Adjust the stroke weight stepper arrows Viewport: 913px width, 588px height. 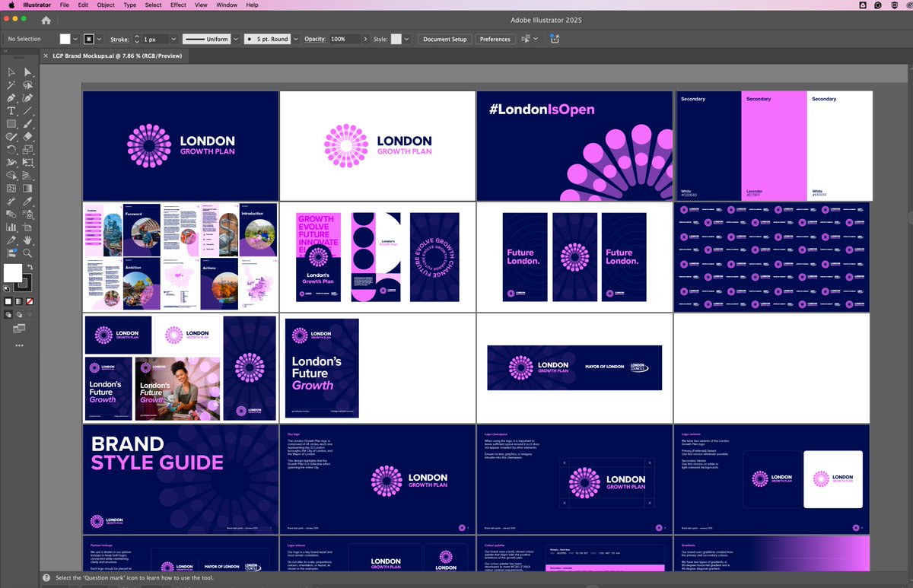137,39
